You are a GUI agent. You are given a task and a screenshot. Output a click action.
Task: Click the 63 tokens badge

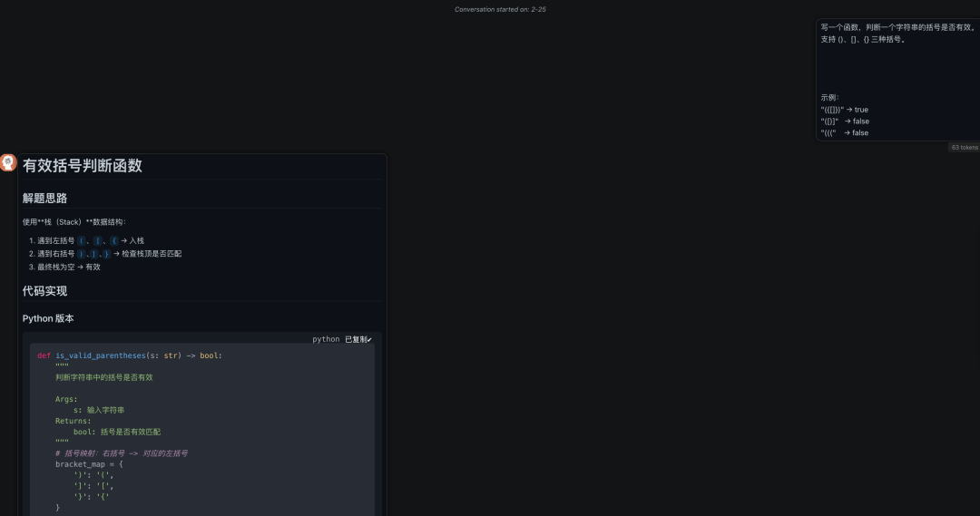(x=964, y=147)
